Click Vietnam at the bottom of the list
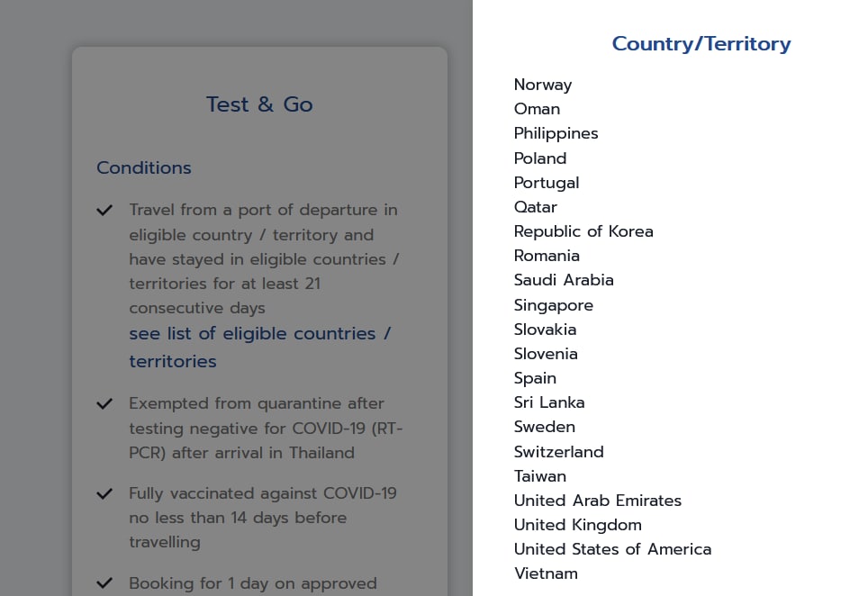This screenshot has width=868, height=596. (x=546, y=573)
